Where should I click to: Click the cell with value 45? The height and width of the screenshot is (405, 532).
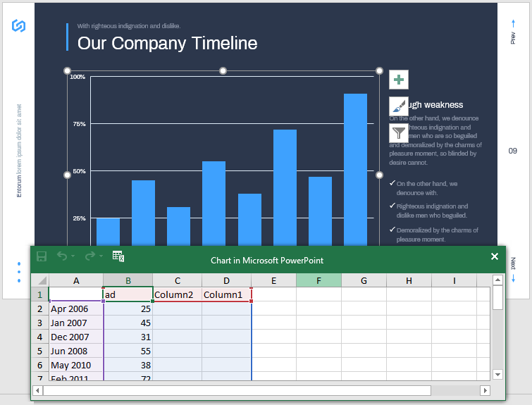coord(128,323)
